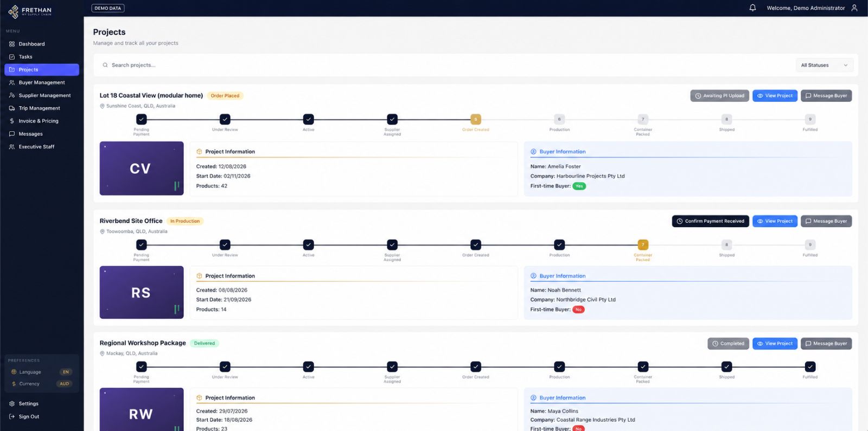This screenshot has height=431, width=868.
Task: Click the All Statuses chevron arrow
Action: click(x=845, y=66)
